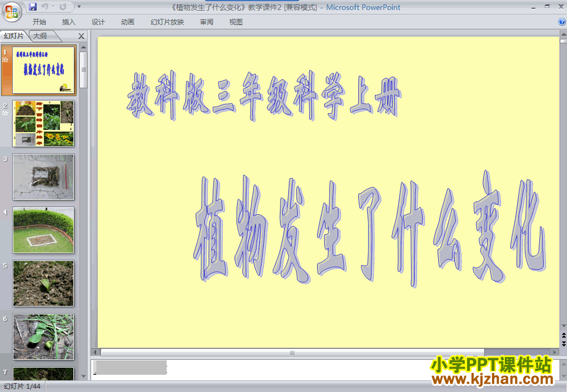Close the PowerPoint window

coord(561,7)
